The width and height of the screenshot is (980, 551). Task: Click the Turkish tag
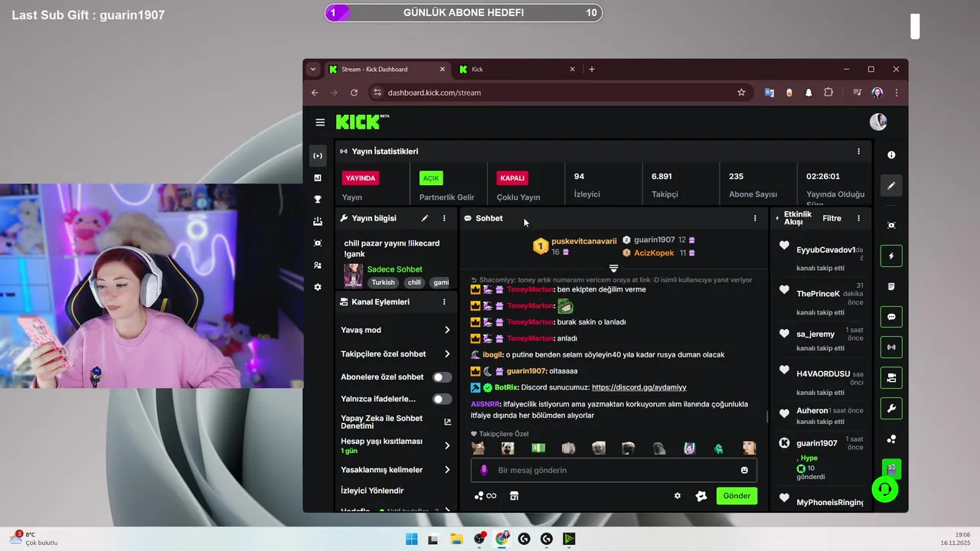coord(384,282)
